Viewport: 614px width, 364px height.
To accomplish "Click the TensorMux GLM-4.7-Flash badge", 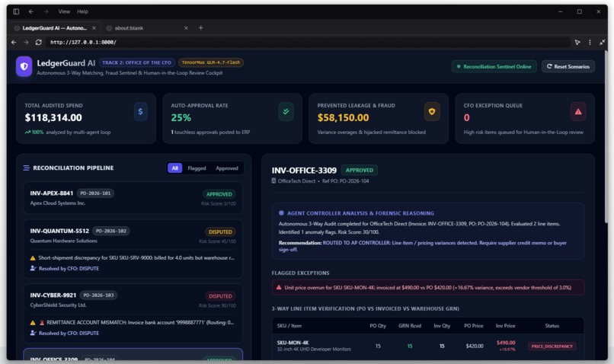I will tap(211, 62).
